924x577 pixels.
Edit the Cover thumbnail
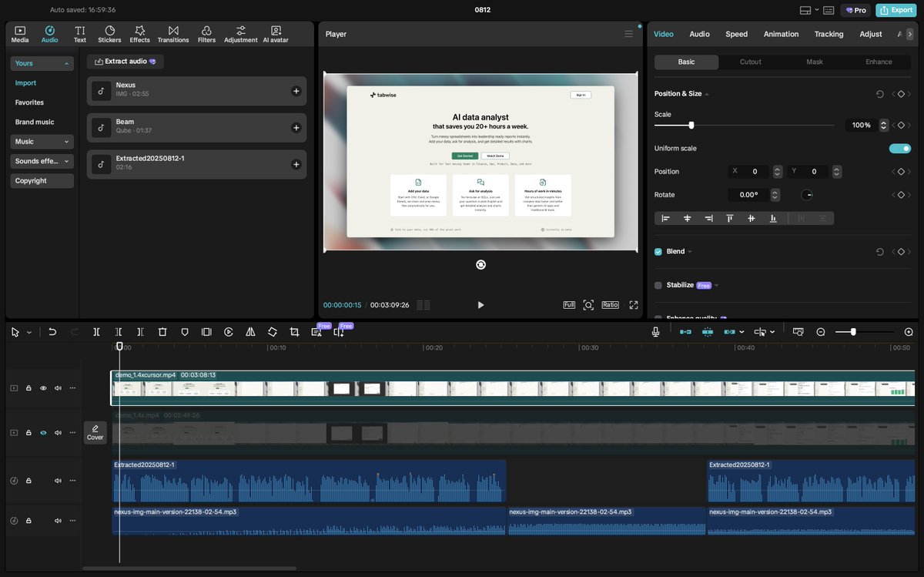[x=95, y=432]
